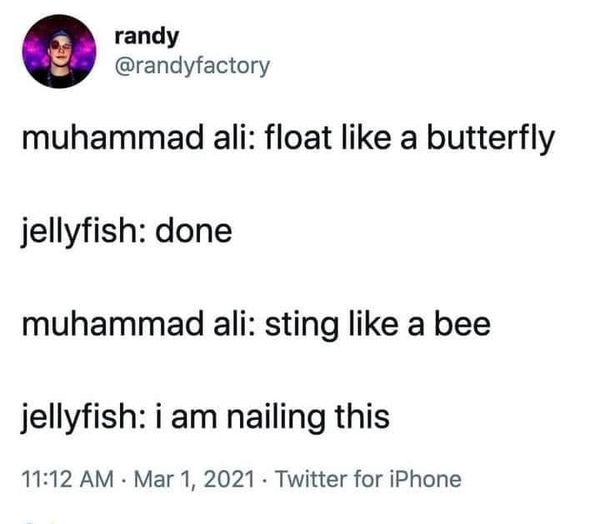
Task: Click "iPhone" in the tweet source text
Action: point(430,478)
